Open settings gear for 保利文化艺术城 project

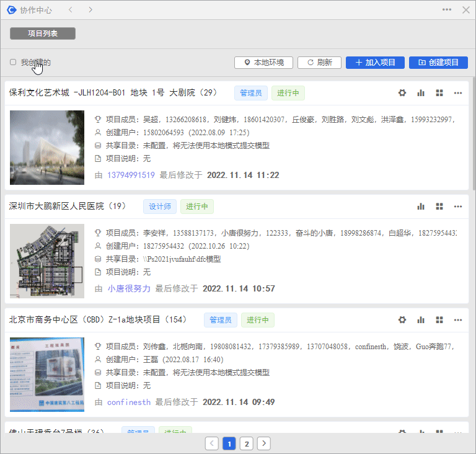[402, 93]
